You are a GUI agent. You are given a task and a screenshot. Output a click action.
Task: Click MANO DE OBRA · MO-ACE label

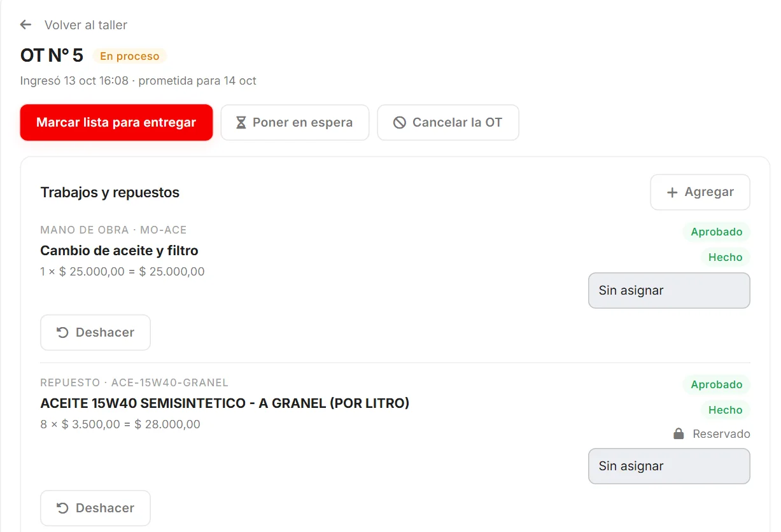click(x=113, y=230)
